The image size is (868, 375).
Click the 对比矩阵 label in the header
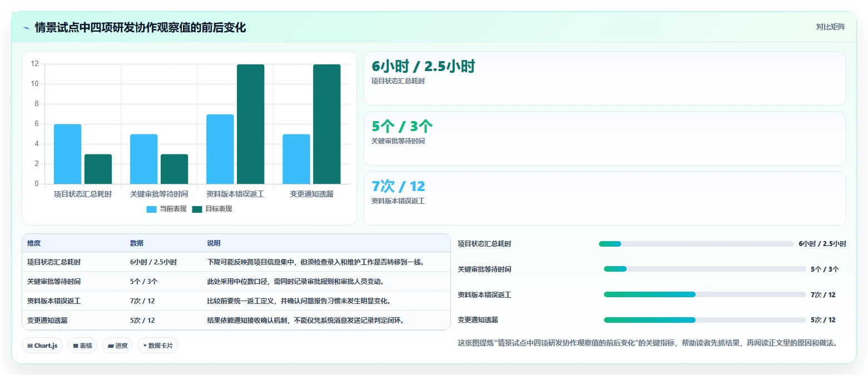pos(830,27)
